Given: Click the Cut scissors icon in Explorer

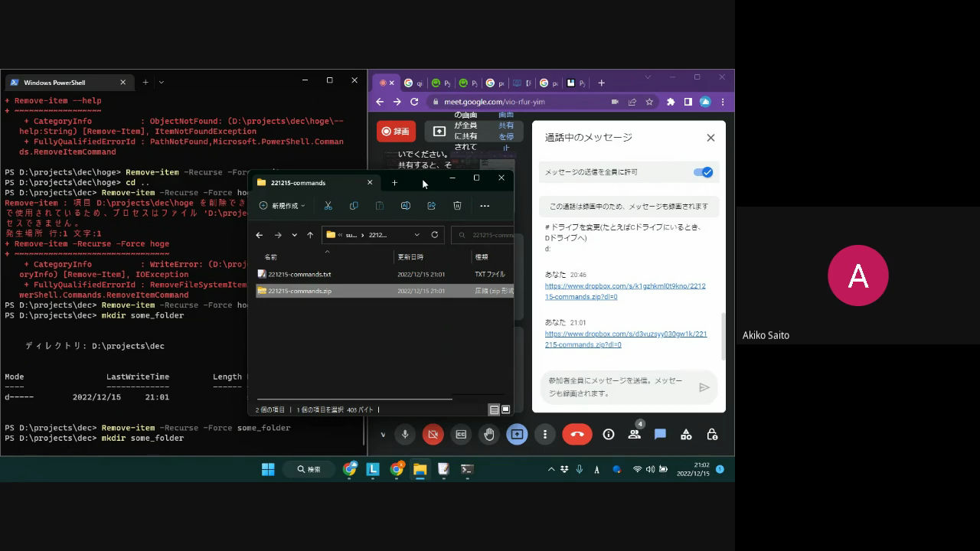Looking at the screenshot, I should 328,206.
